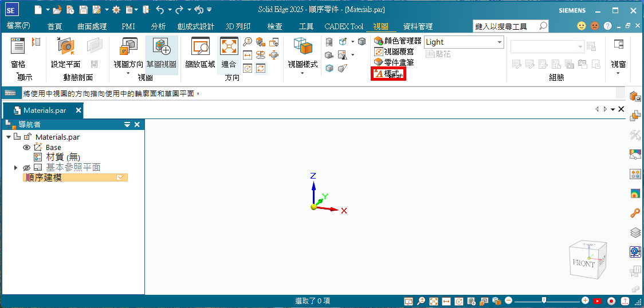644x308 pixels.
Task: Open the 首頁 ribbon tab
Action: point(54,27)
